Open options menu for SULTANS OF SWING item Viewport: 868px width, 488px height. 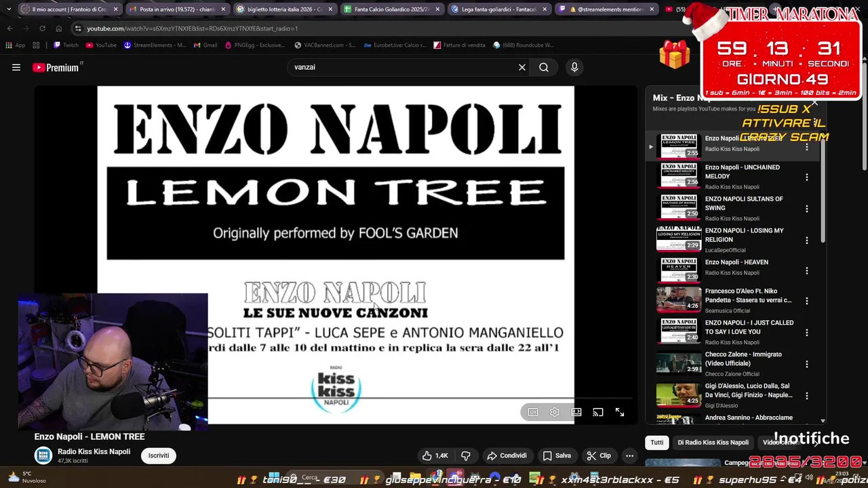point(807,209)
